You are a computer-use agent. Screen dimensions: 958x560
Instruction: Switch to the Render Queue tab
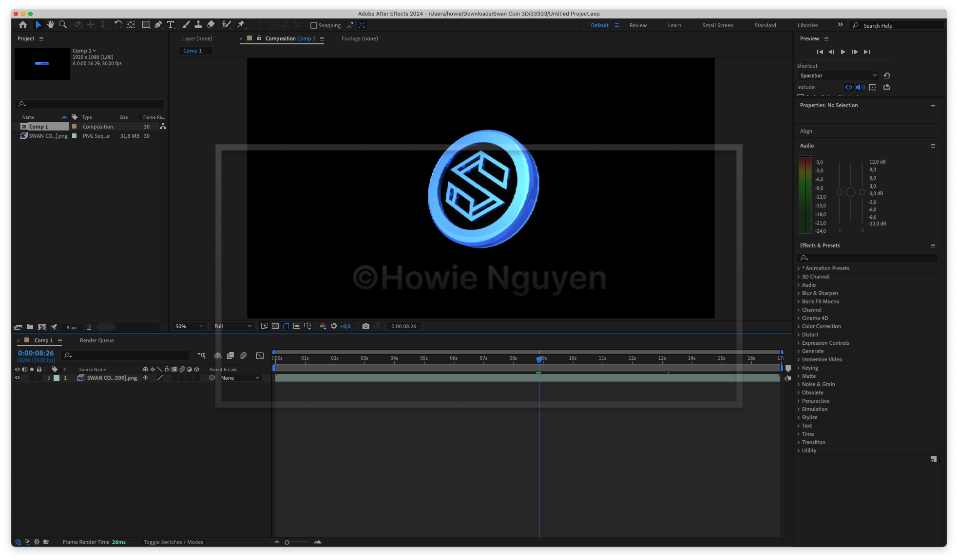click(x=96, y=340)
